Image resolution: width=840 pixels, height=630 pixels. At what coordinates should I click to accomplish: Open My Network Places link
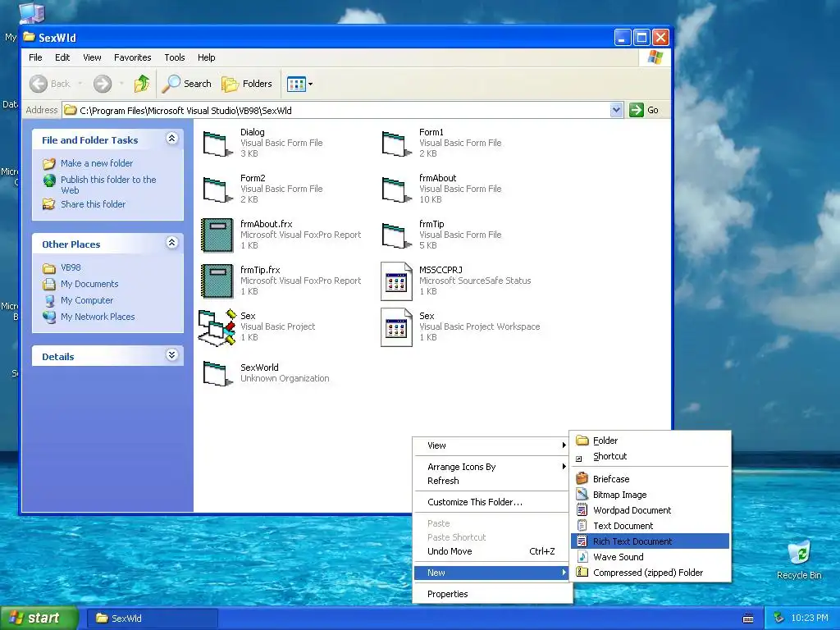pos(98,317)
